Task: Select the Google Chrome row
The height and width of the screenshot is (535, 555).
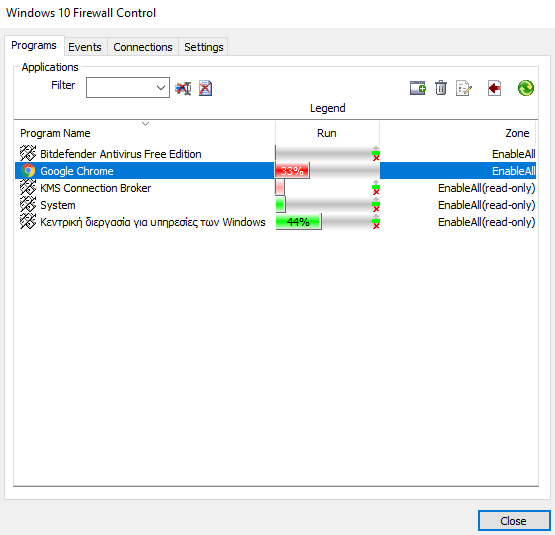Action: click(275, 171)
